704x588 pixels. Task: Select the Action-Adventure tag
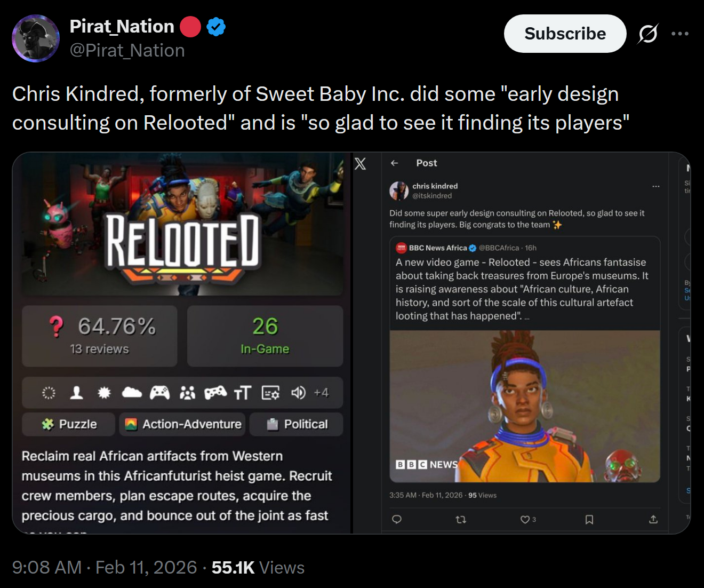point(182,424)
